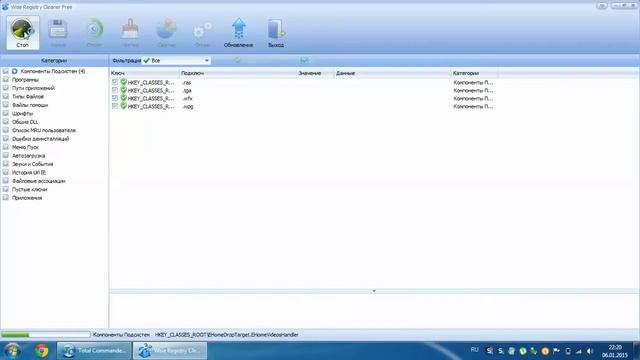
Task: Click the network signal tray icon
Action: click(579, 351)
